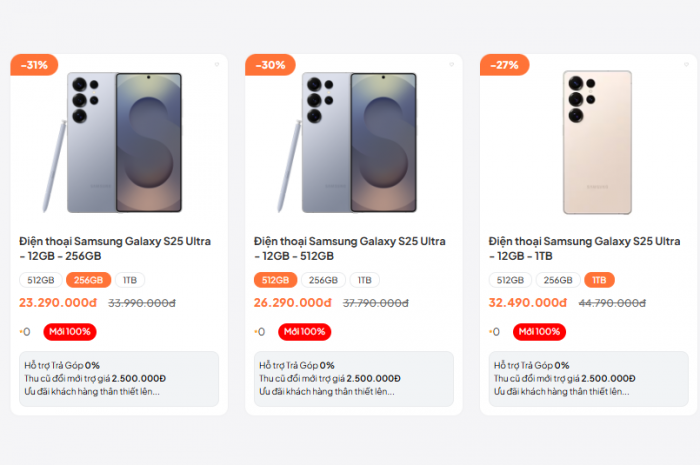Click the star rating on first card
700x465 pixels.
(x=24, y=332)
